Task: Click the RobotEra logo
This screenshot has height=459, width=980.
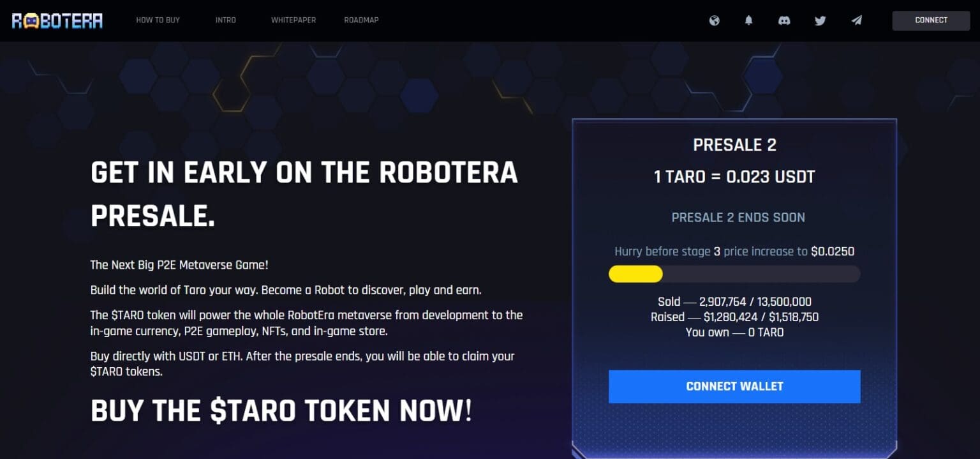Action: 57,20
